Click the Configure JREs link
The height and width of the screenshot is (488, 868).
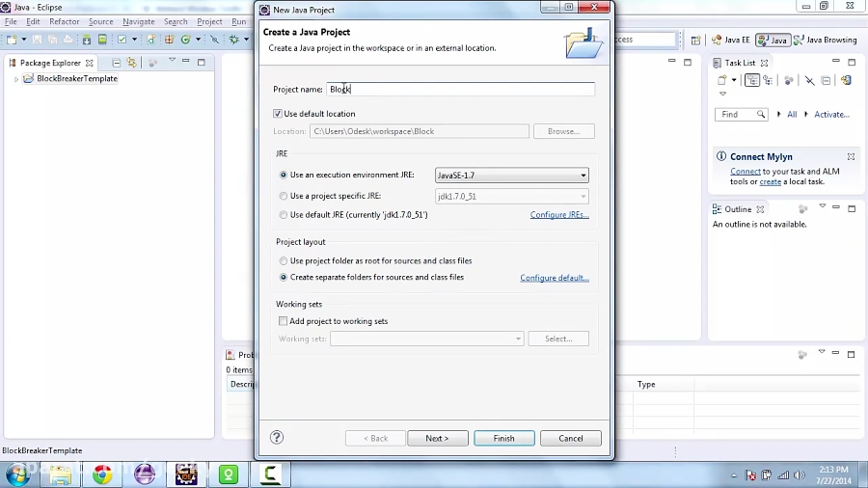559,215
